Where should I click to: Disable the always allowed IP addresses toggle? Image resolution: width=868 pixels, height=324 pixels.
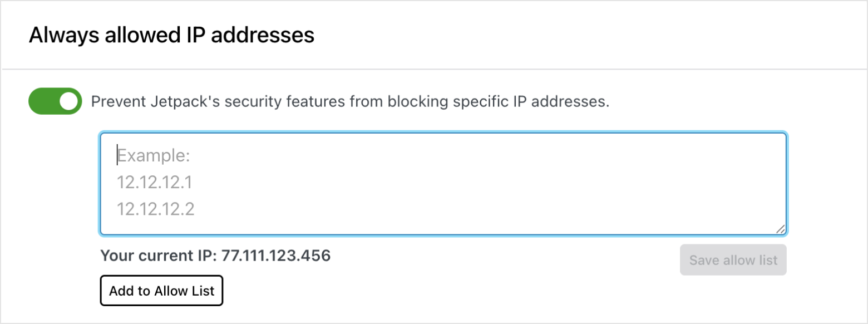coord(55,101)
